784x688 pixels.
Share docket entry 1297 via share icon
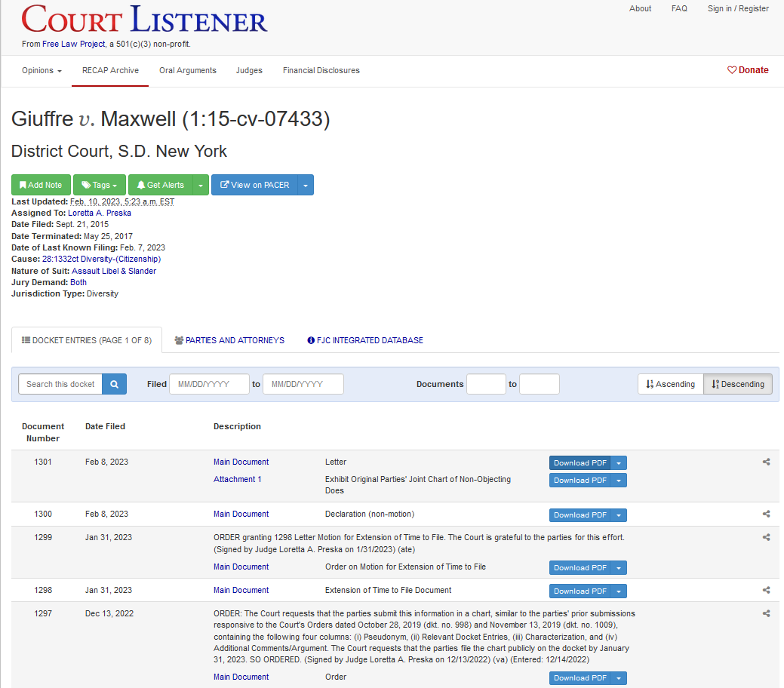pyautogui.click(x=766, y=613)
